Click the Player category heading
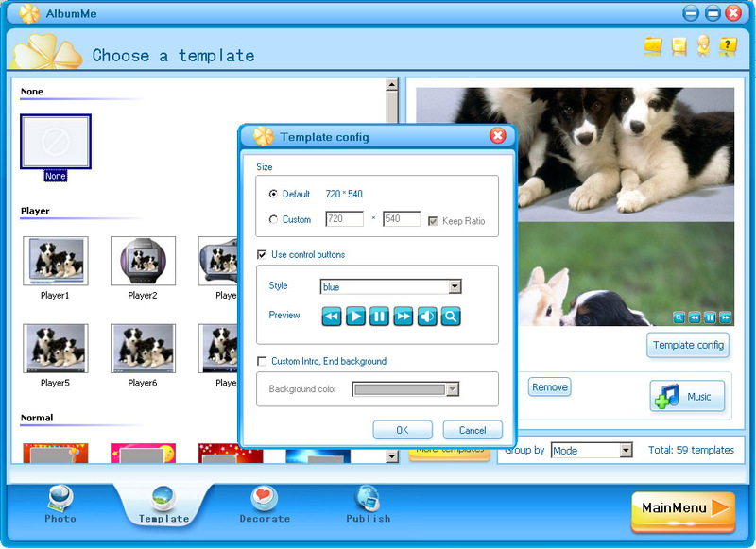 [35, 211]
